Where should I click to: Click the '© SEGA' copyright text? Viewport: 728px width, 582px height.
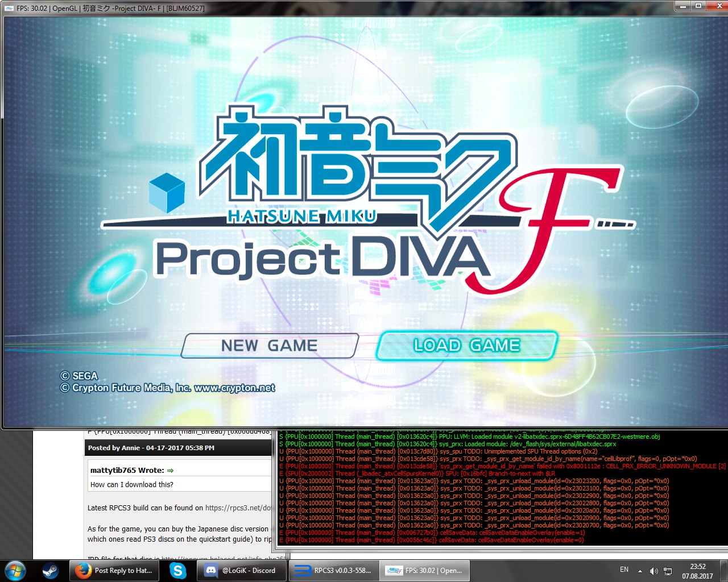click(x=79, y=376)
